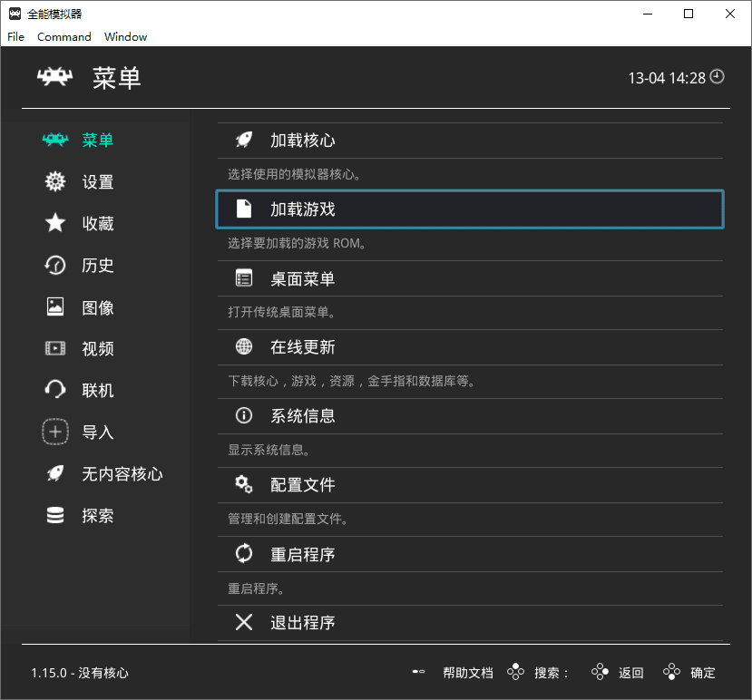
Task: Switch to the 探索 sidebar label
Action: pyautogui.click(x=98, y=515)
